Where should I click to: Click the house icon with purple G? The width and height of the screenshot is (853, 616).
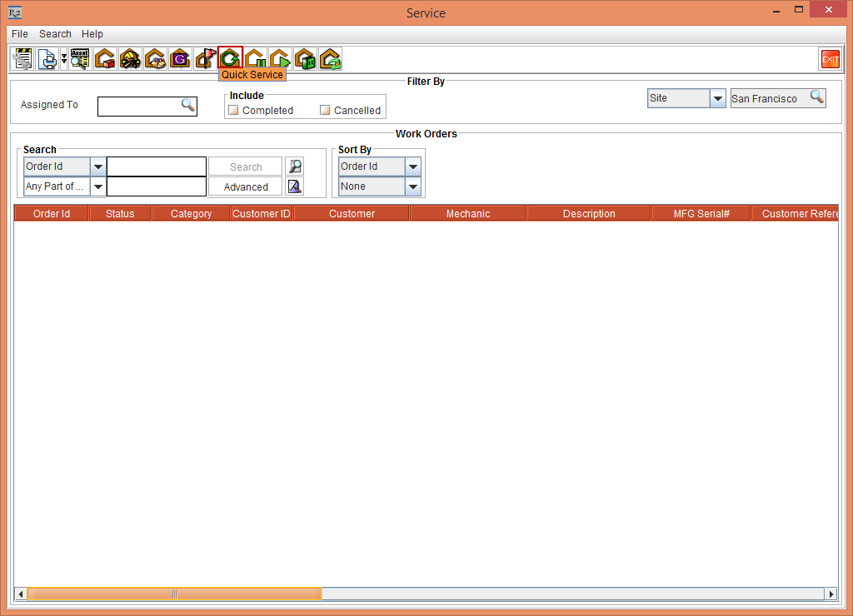[x=180, y=59]
